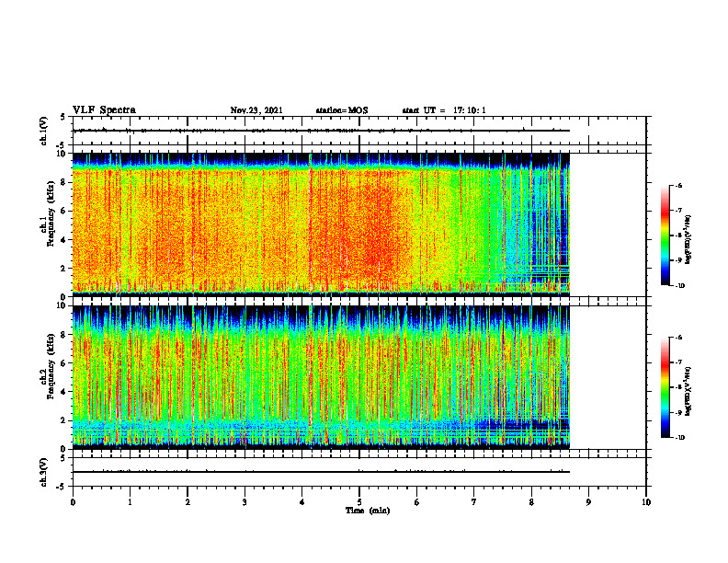This screenshot has width=728, height=563.
Task: Click the ch.1(V) axis tick "5"
Action: click(63, 118)
